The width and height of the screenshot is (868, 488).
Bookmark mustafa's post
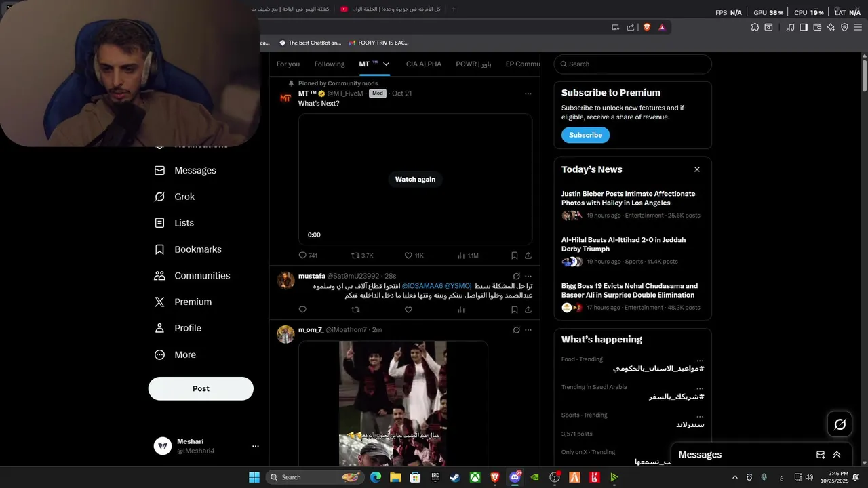[514, 310]
